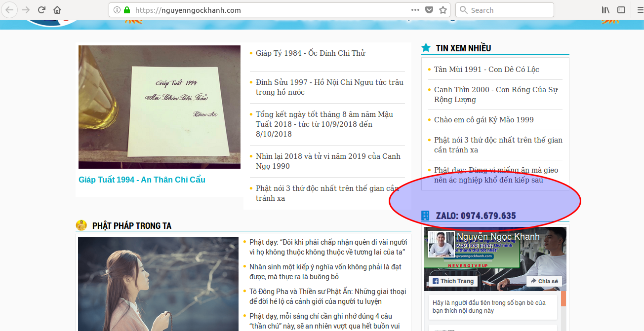Go forward to the next page

pos(26,10)
